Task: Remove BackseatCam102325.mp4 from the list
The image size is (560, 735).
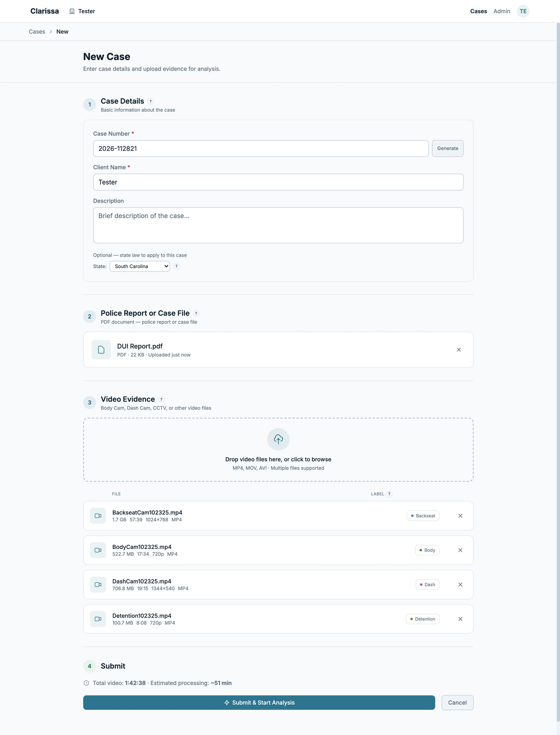Action: click(x=460, y=516)
